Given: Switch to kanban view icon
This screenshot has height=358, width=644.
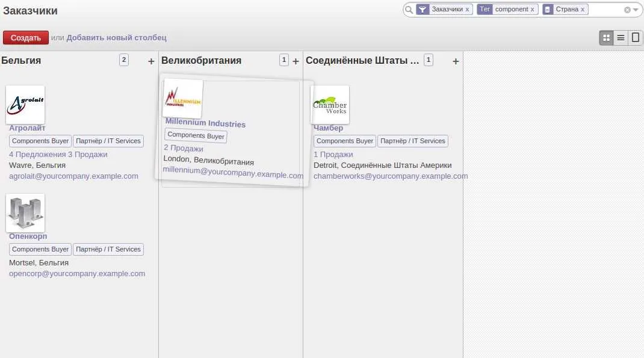Looking at the screenshot, I should (x=606, y=38).
